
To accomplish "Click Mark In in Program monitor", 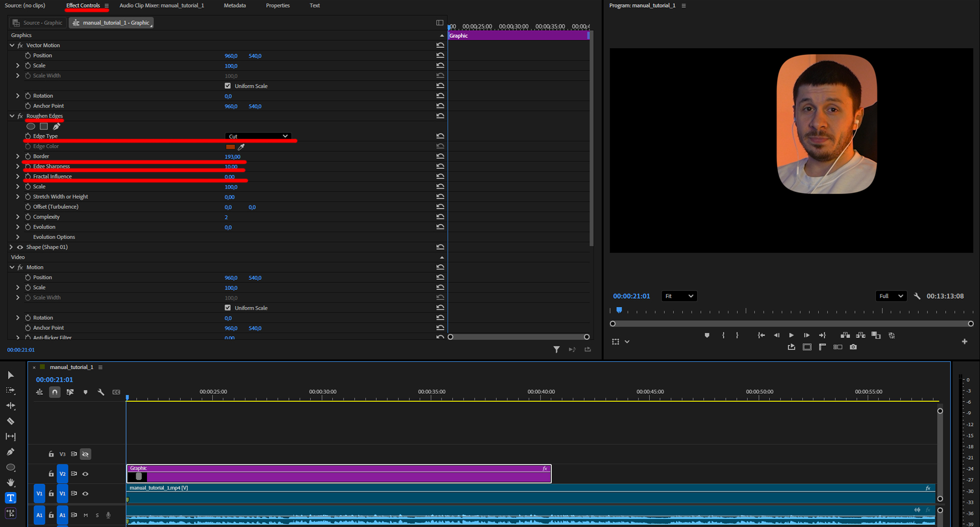I will tap(723, 336).
